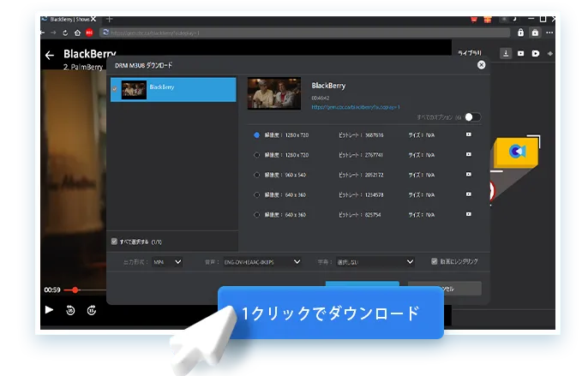Click the gift box icon in title bar
Screen dimensions: 588x376
point(488,20)
